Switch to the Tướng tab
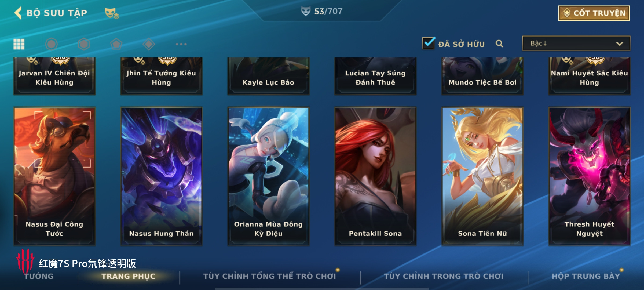 39,276
